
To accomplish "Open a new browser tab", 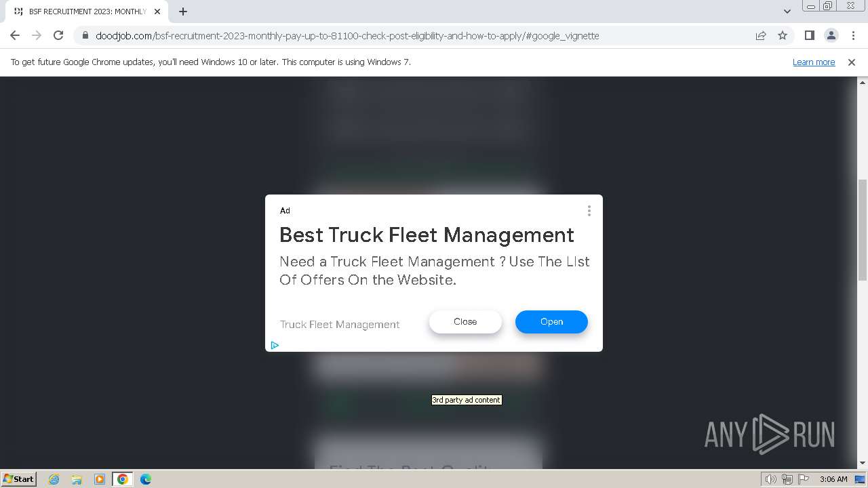I will click(x=183, y=12).
